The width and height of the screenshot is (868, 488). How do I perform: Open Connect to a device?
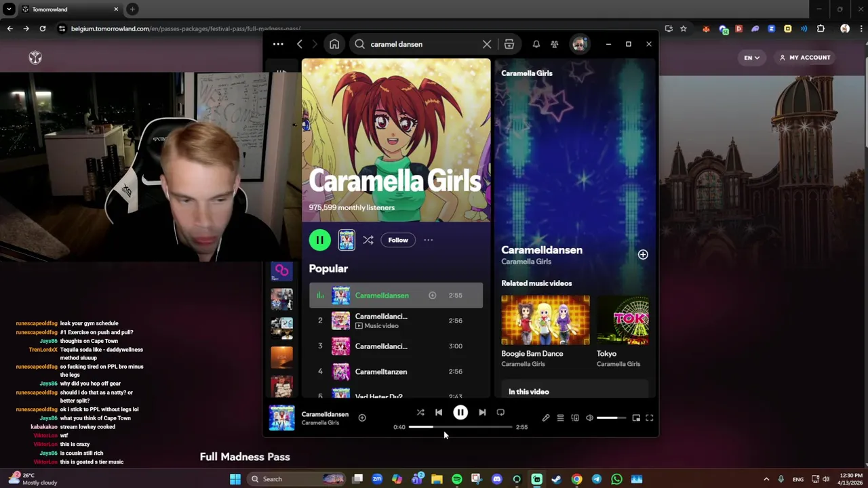coord(575,418)
